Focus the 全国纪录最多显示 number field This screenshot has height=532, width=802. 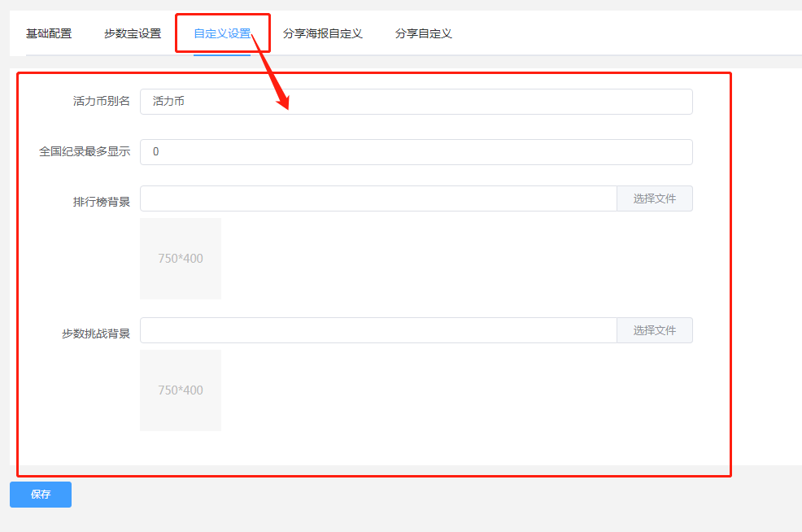tap(416, 152)
